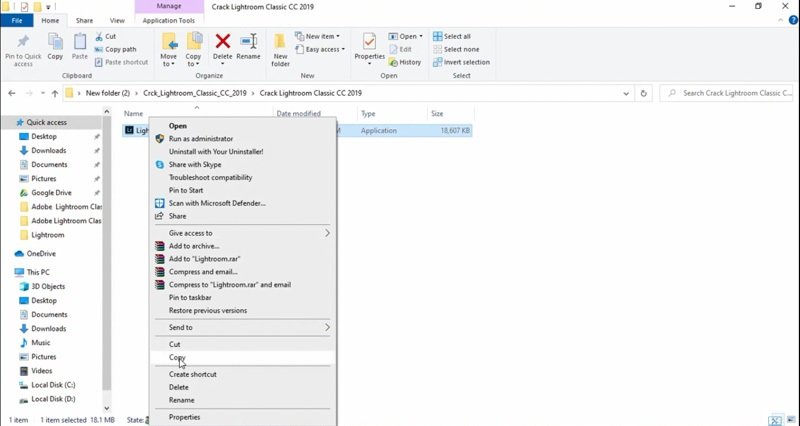
Task: Choose Copy in the context menu
Action: pyautogui.click(x=243, y=357)
